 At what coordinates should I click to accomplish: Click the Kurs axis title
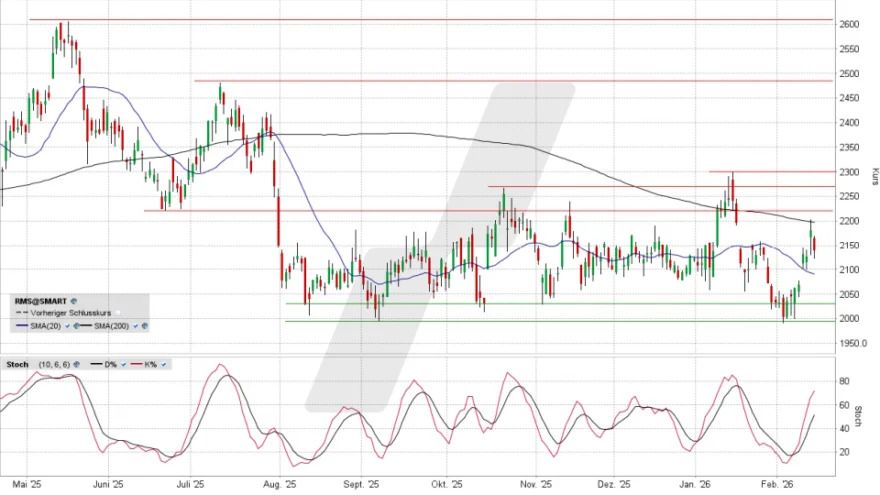click(873, 176)
